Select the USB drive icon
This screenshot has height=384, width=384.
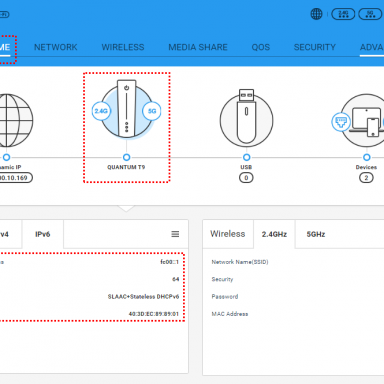[x=246, y=117]
